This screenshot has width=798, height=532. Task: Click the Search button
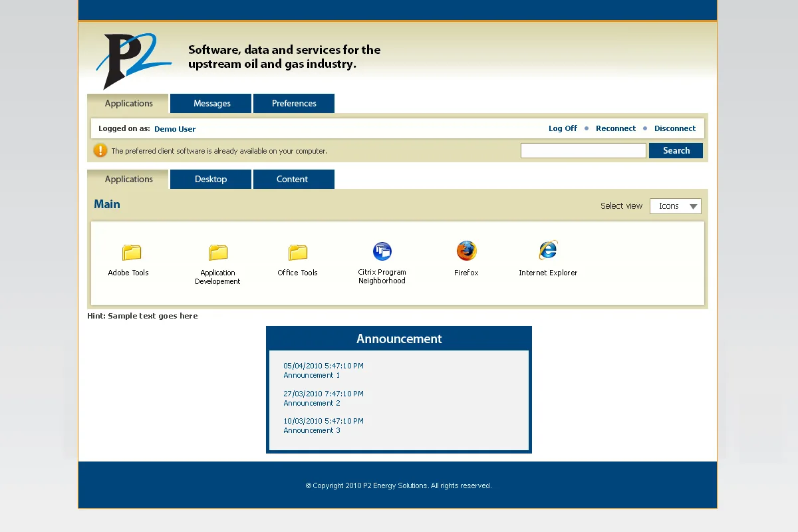(x=676, y=150)
